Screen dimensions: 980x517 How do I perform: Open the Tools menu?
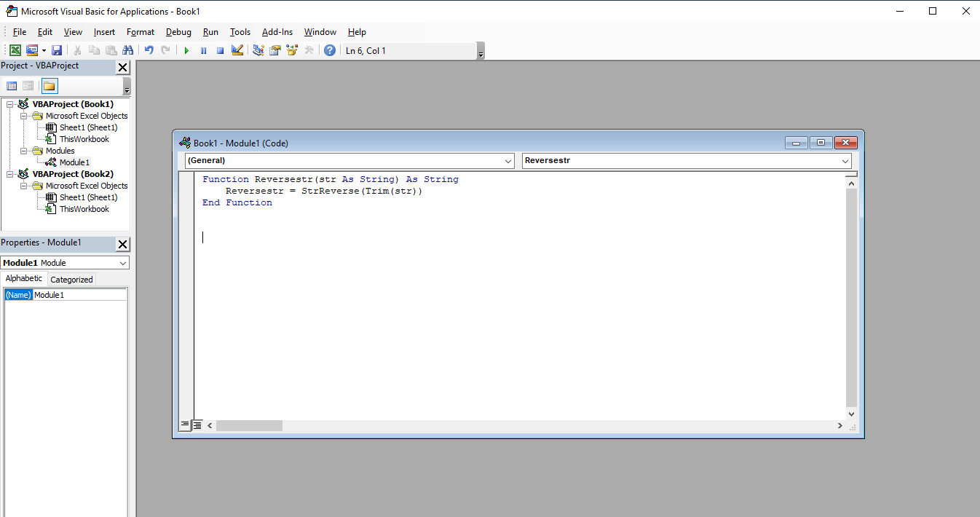click(x=240, y=32)
